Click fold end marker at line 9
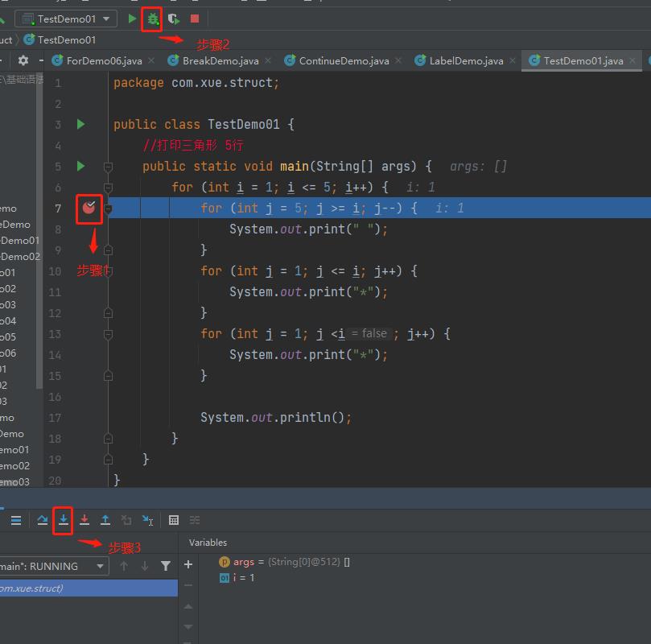Image resolution: width=651 pixels, height=644 pixels. click(x=108, y=250)
